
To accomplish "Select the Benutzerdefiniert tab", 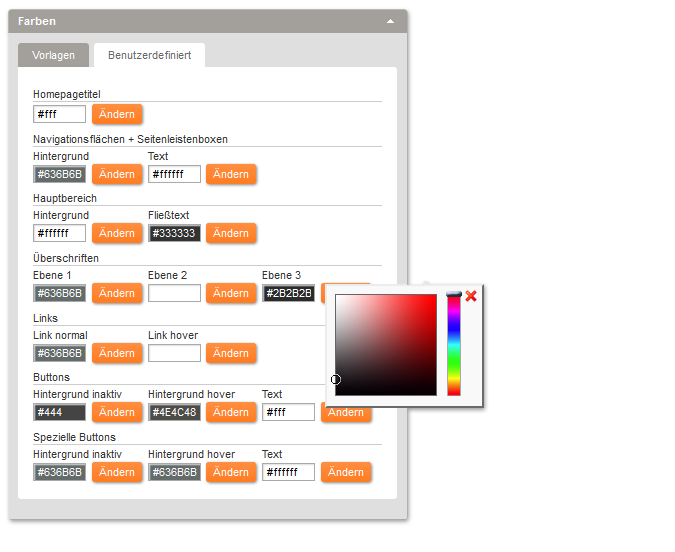I will pos(149,55).
